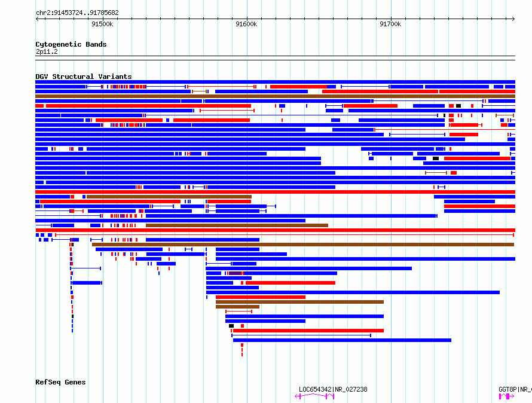Screen dimensions: 532x403
Task: Click the purple variant segment in DGV track
Action: (x=235, y=273)
